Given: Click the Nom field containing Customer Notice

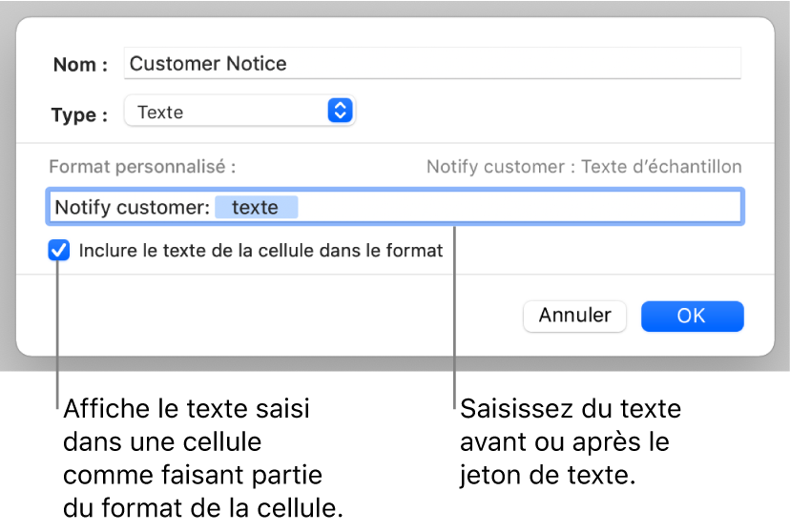Looking at the screenshot, I should tap(432, 64).
